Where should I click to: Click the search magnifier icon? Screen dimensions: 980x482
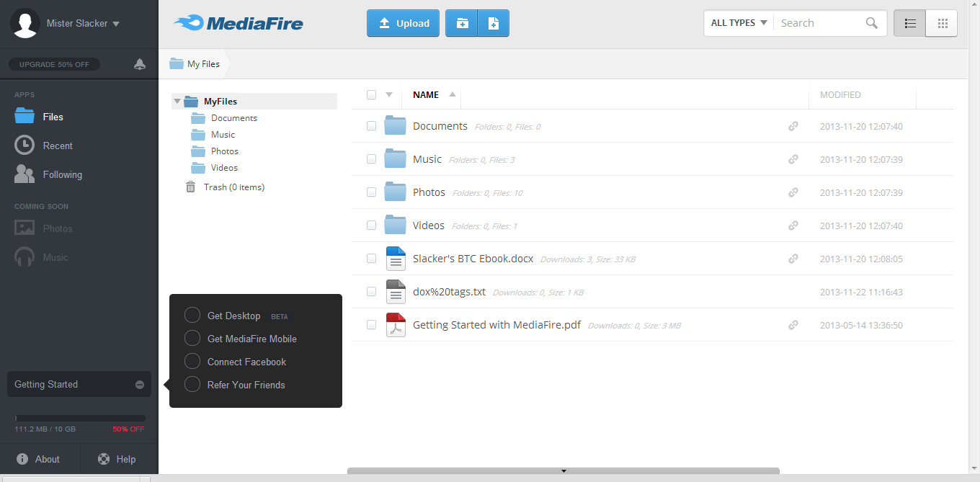[872, 23]
